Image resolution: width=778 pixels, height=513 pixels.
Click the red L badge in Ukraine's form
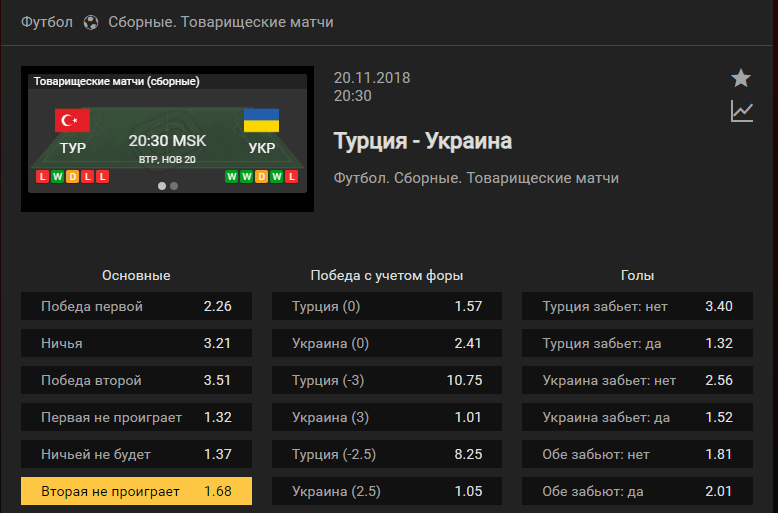(292, 177)
